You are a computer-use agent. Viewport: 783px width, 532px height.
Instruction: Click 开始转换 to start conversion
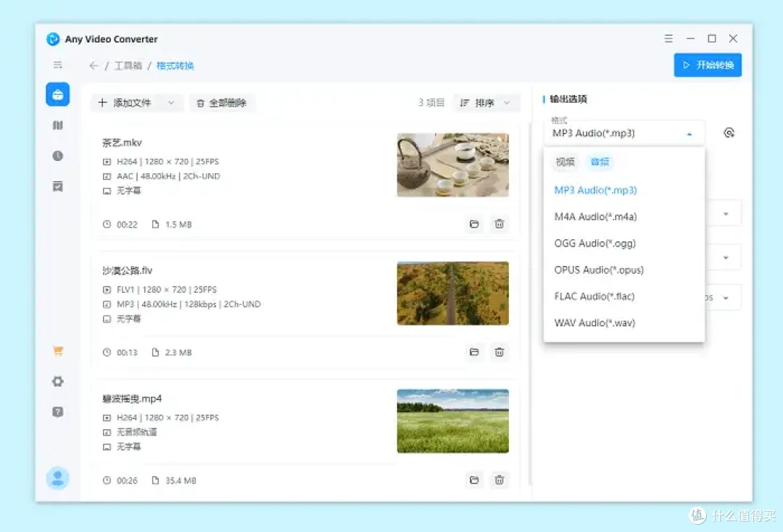coord(708,65)
